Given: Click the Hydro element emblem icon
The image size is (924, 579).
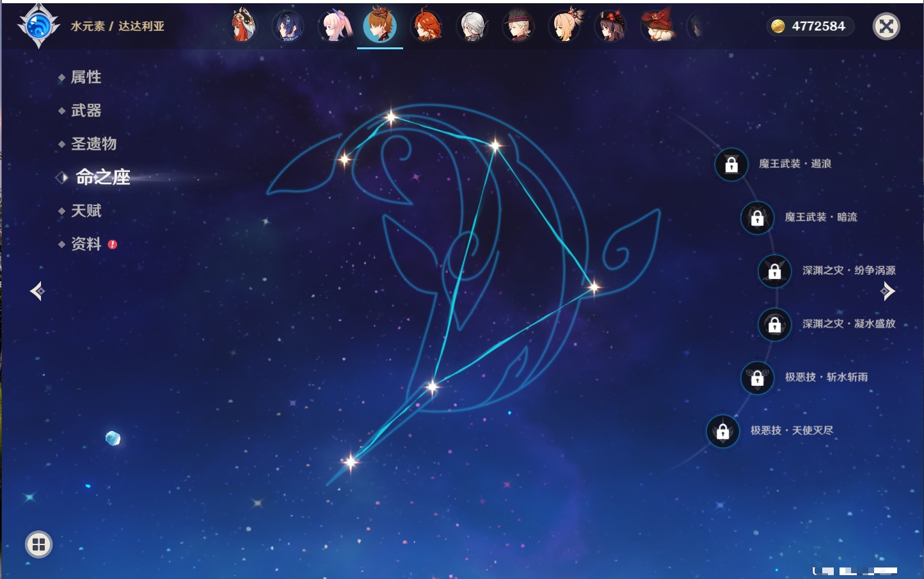Looking at the screenshot, I should point(38,26).
